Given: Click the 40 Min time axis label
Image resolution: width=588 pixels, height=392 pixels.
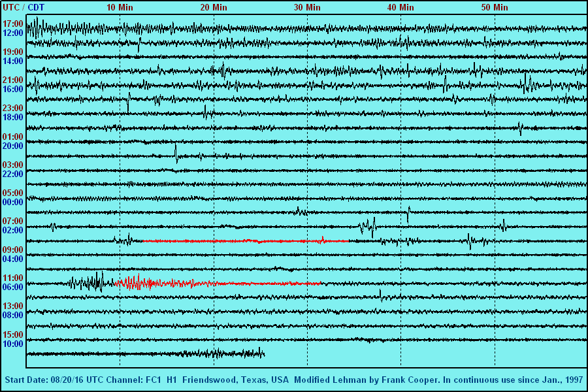Looking at the screenshot, I should 400,7.
